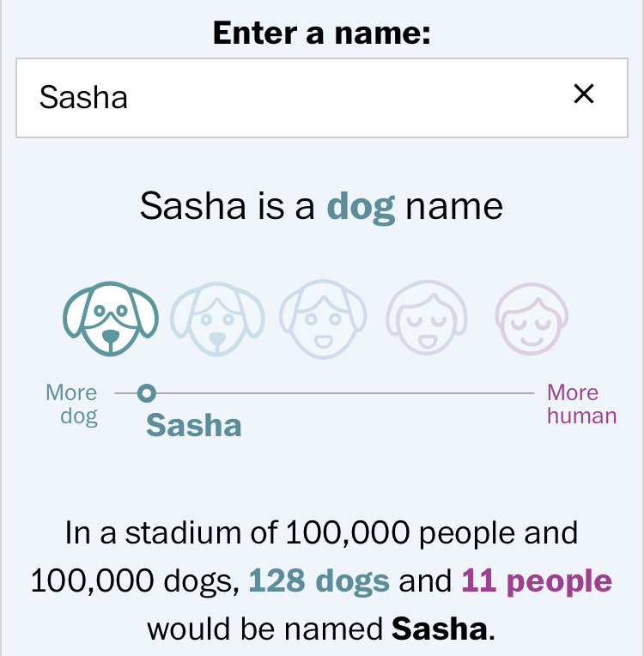Click "Sasha is a" in the result headline
Screen dimensions: 644x656
(x=228, y=206)
